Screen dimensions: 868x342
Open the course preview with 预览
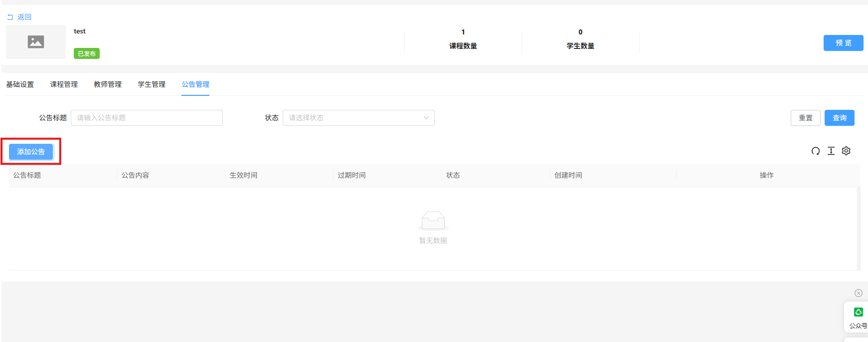click(843, 43)
